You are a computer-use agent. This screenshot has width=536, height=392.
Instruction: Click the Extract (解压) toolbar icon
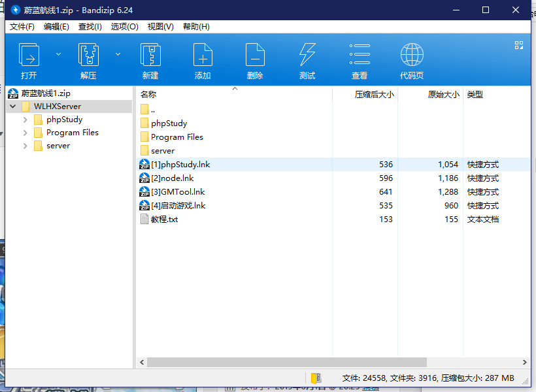88,55
